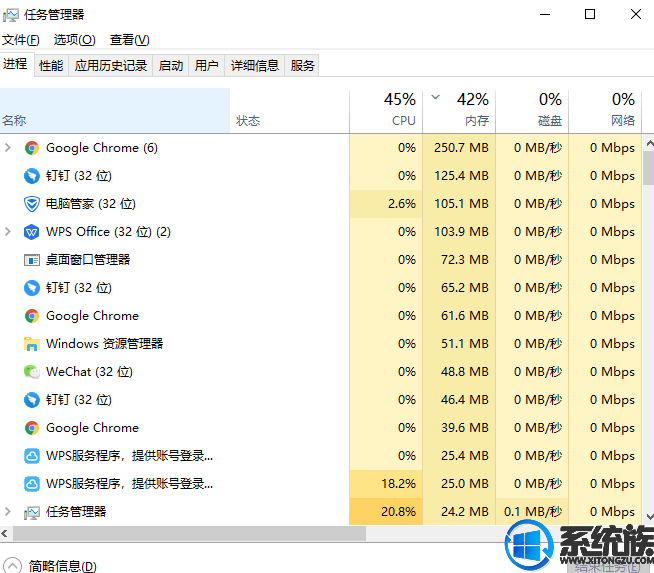Open the 查看(V) menu

(x=130, y=40)
